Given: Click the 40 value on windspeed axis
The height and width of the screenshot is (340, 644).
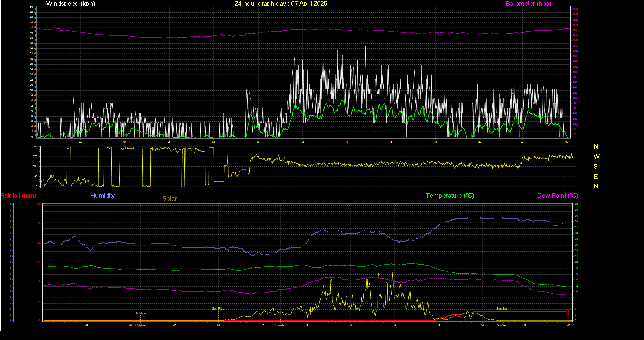Looking at the screenshot, I should tap(32, 33).
